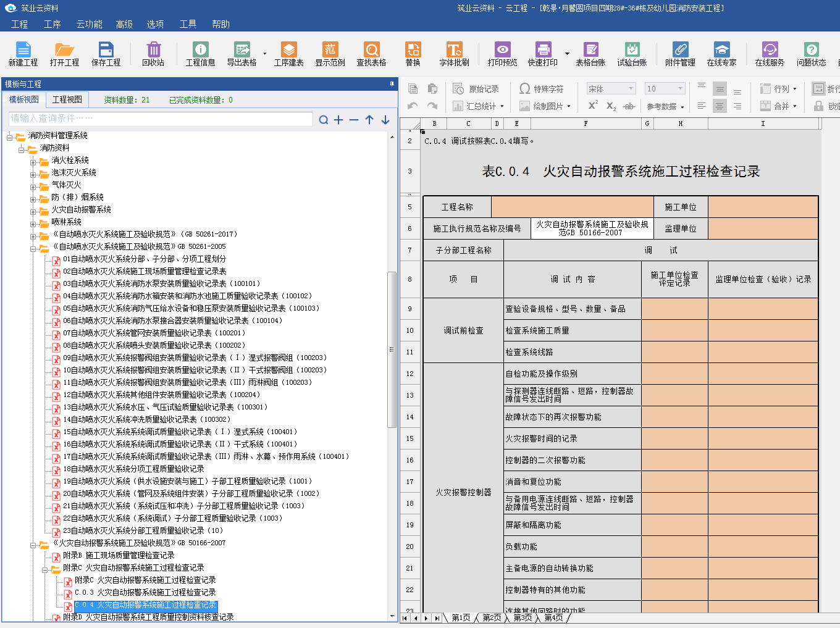This screenshot has height=628, width=840.
Task: Open the 宋体 font name dropdown
Action: click(x=631, y=89)
